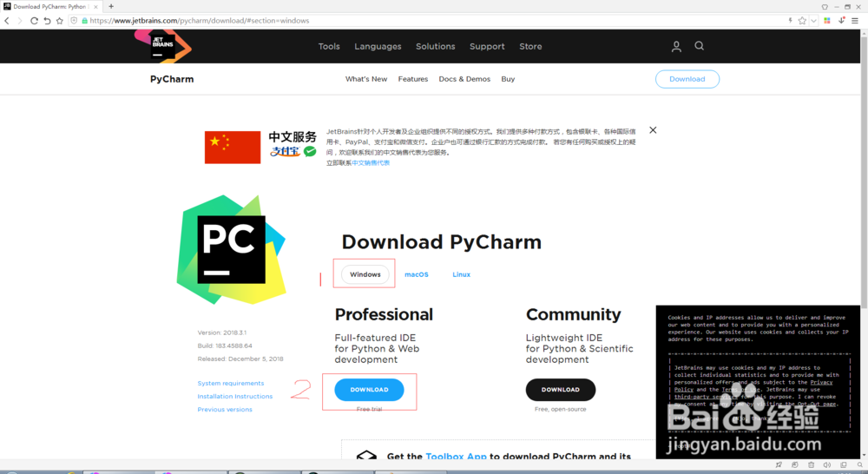Toggle sound with the speaker icon in status bar
868x474 pixels.
(x=827, y=465)
